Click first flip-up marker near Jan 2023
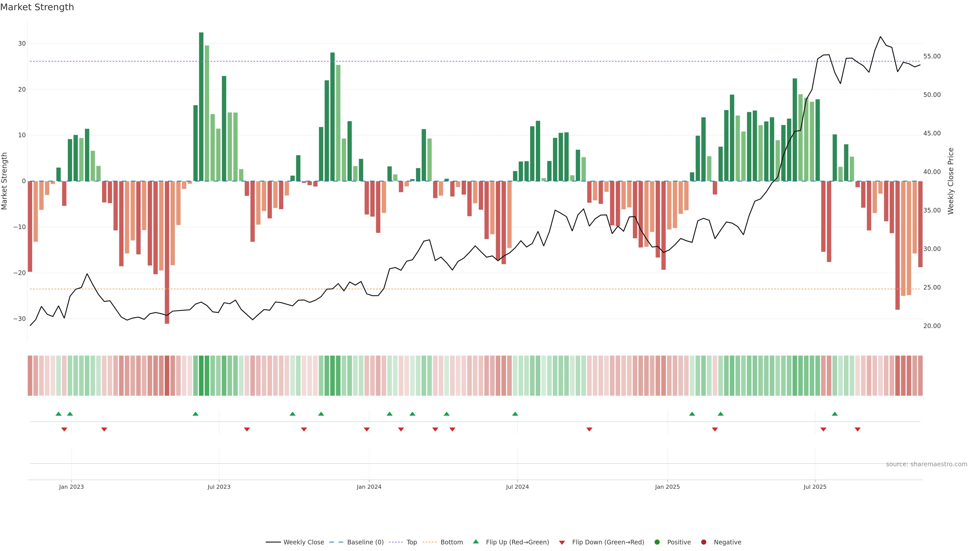The width and height of the screenshot is (980, 551). point(58,414)
